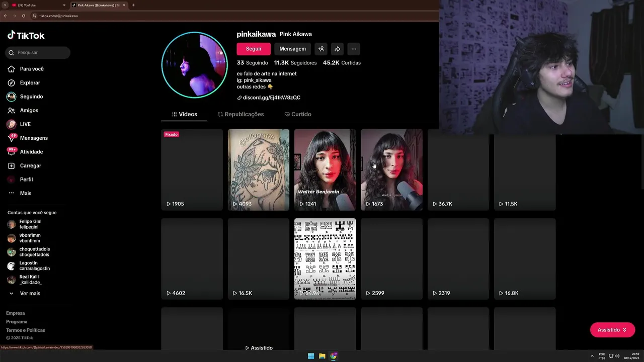Open File Explorer in the taskbar

[322, 356]
